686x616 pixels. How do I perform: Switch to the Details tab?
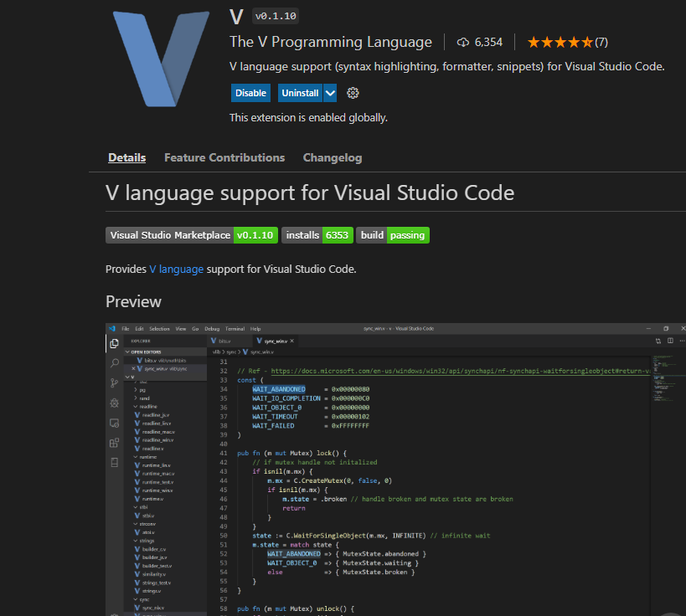pos(126,157)
